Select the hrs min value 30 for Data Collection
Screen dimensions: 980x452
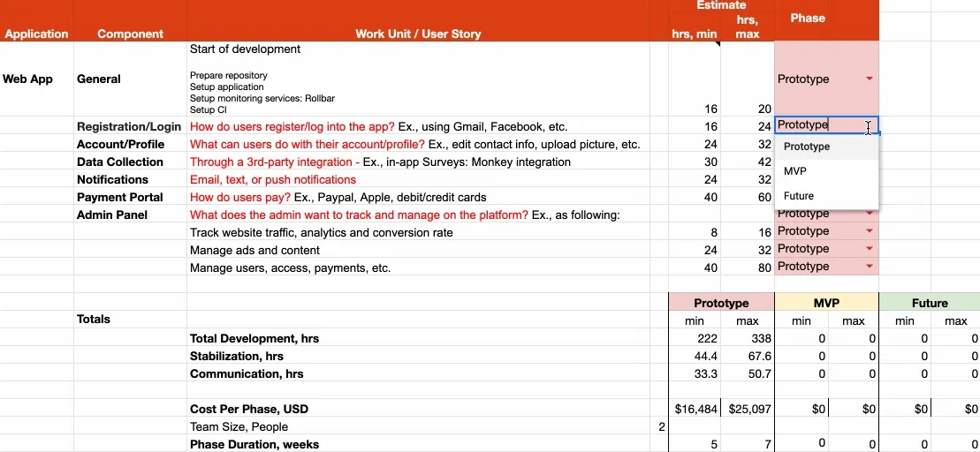click(x=695, y=162)
